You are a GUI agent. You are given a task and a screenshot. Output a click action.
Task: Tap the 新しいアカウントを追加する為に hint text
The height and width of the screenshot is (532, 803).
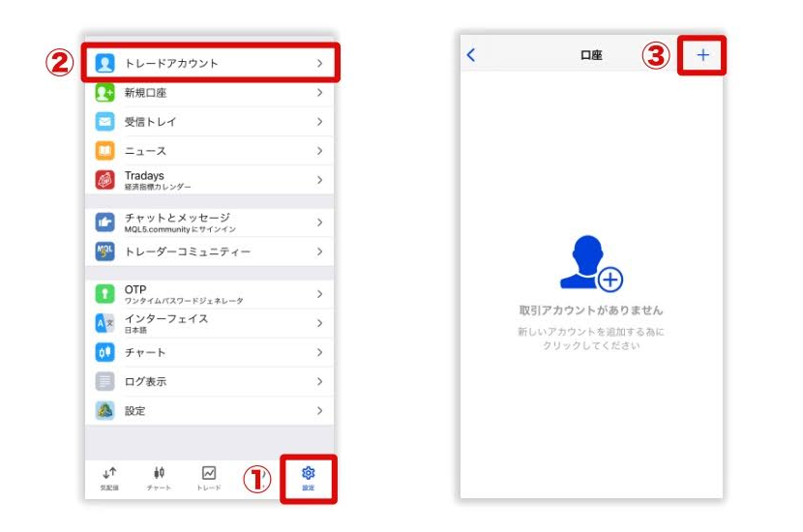(590, 332)
